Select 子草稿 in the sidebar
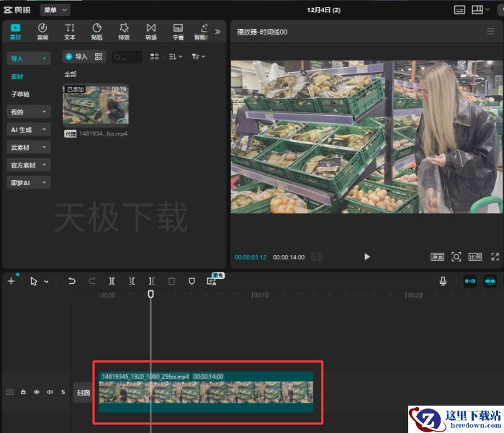 point(20,94)
